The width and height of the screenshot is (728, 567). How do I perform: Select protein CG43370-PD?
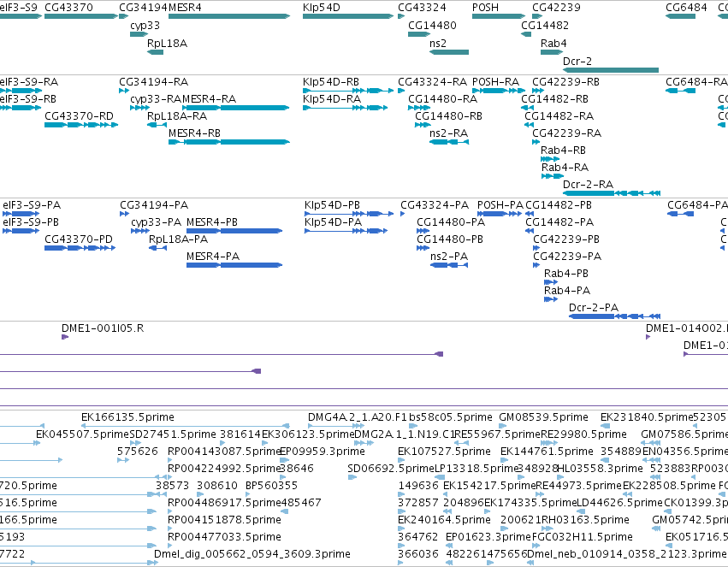80,248
